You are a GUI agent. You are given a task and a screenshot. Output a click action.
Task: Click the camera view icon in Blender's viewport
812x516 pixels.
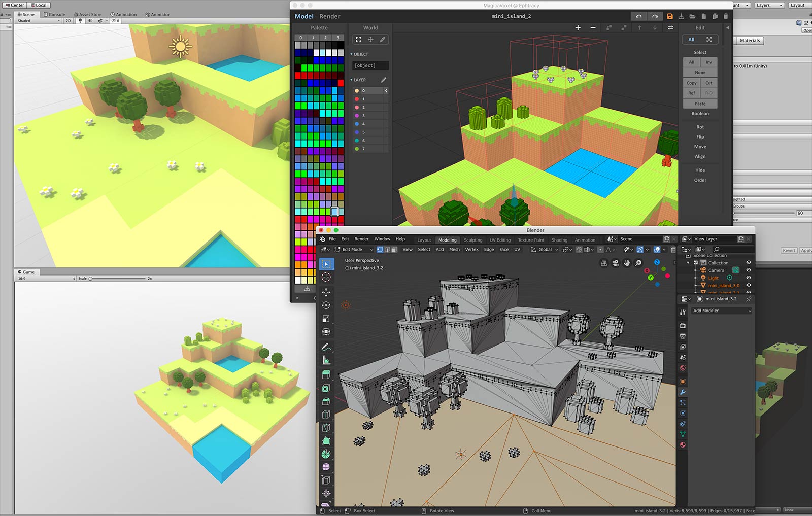click(615, 263)
